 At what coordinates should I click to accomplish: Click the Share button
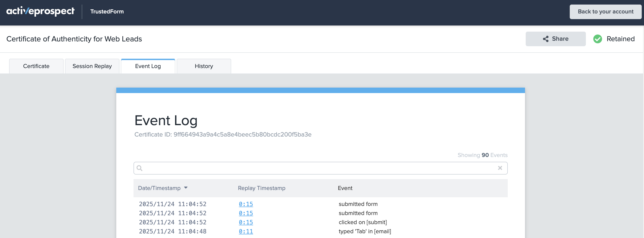point(555,39)
